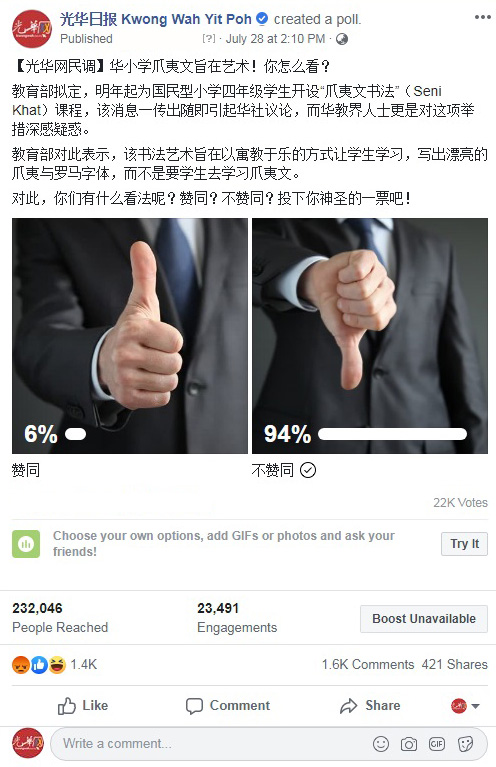Open the 1.6K Comments link

point(368,664)
